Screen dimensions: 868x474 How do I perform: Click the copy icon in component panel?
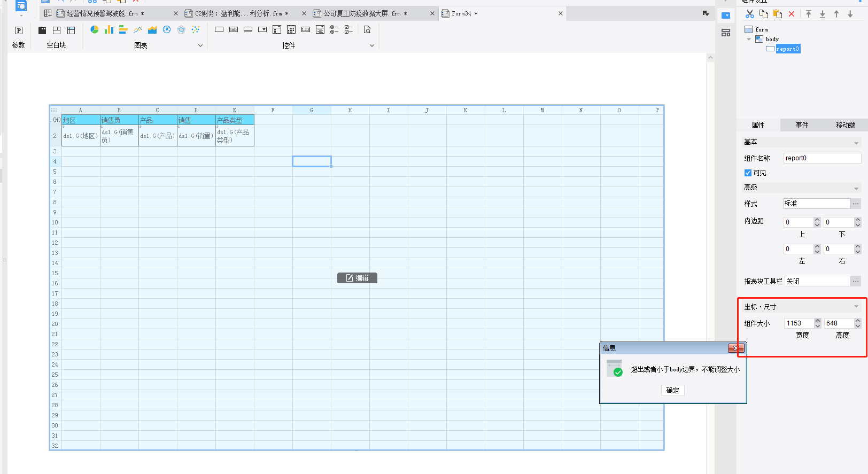[x=764, y=14]
